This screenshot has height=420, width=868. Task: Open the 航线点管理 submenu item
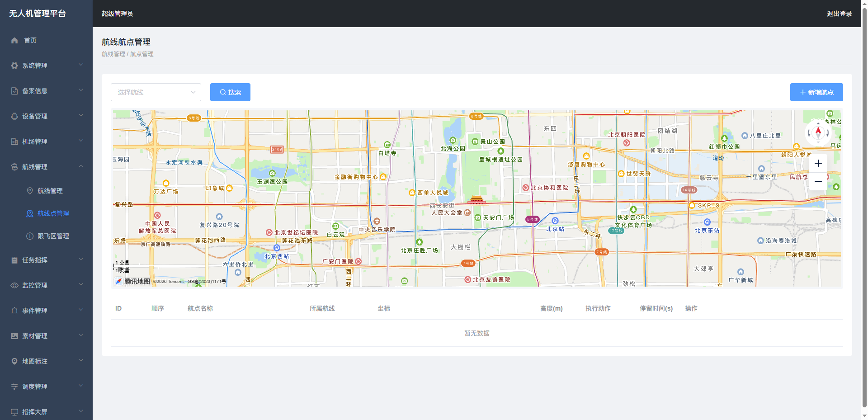[53, 213]
